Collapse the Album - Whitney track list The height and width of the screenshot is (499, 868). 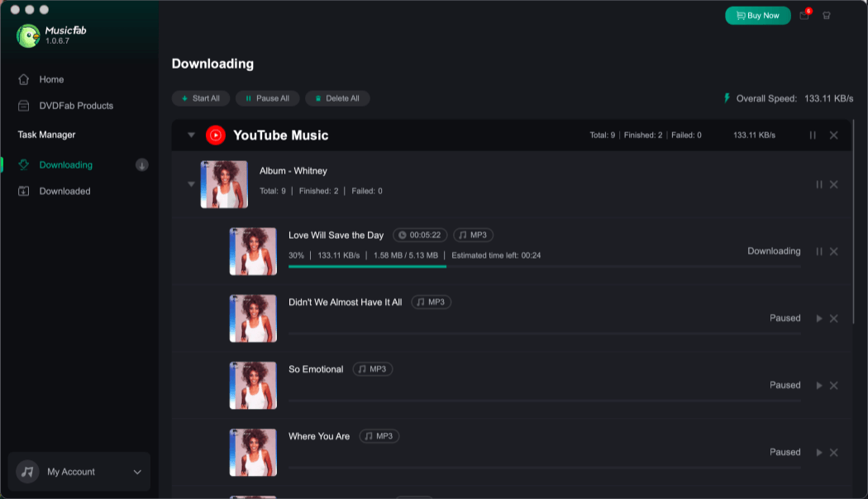click(x=191, y=184)
